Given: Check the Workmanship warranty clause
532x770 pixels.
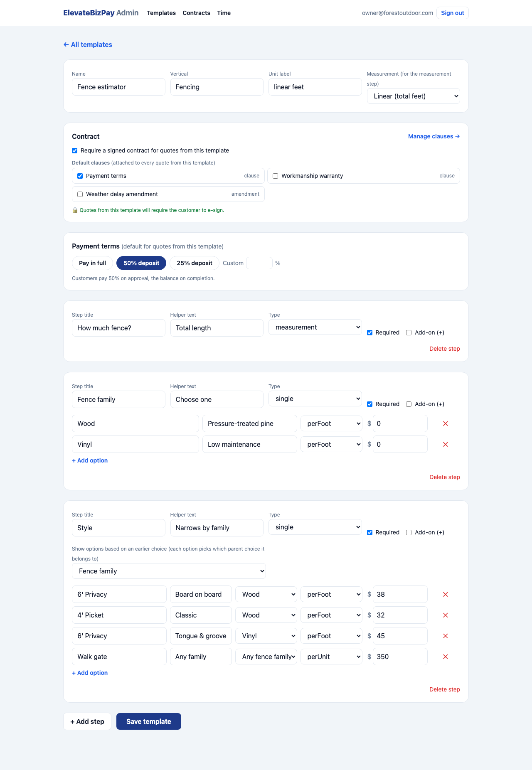Looking at the screenshot, I should [x=276, y=176].
